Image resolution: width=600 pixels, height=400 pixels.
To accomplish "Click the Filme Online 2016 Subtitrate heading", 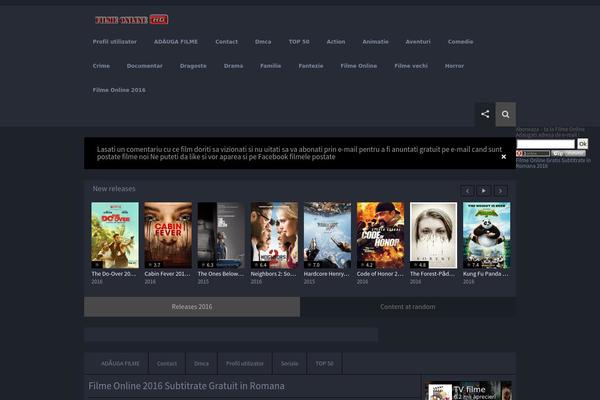I will pyautogui.click(x=186, y=386).
